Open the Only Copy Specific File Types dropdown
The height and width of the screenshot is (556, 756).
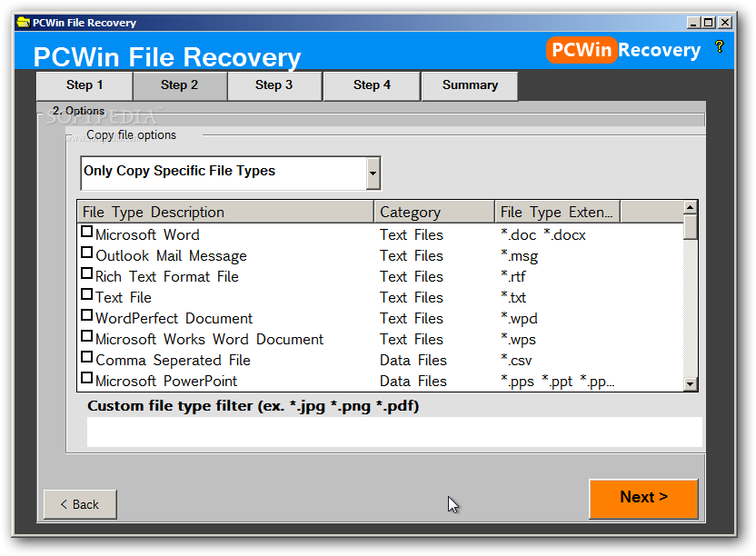(x=373, y=174)
